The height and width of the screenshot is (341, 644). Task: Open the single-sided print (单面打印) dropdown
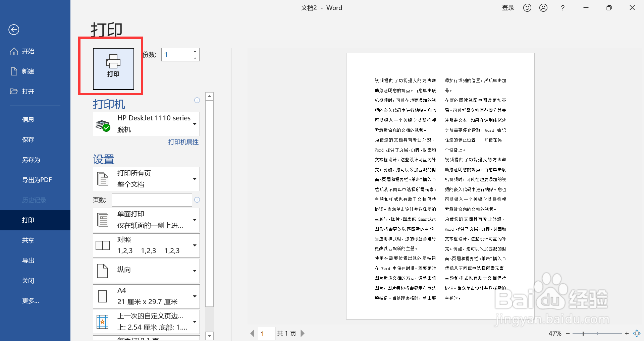[146, 220]
